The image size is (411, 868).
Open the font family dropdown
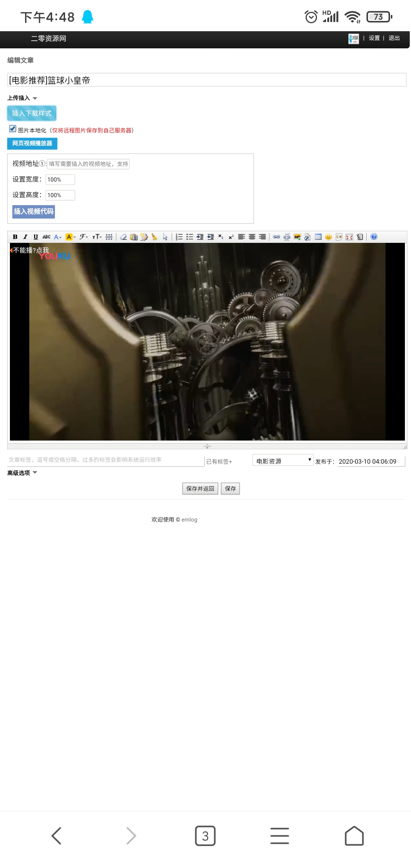84,237
